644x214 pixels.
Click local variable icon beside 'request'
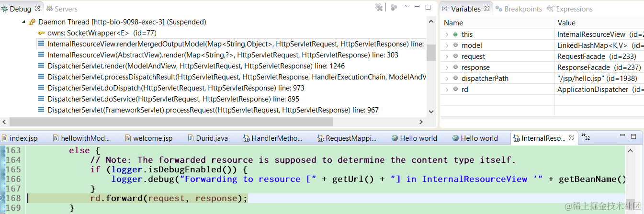pos(455,56)
